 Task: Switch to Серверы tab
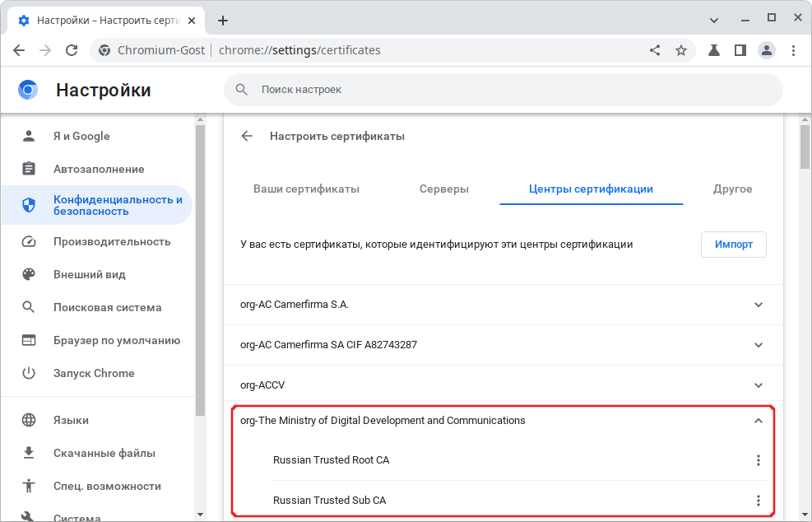tap(443, 189)
